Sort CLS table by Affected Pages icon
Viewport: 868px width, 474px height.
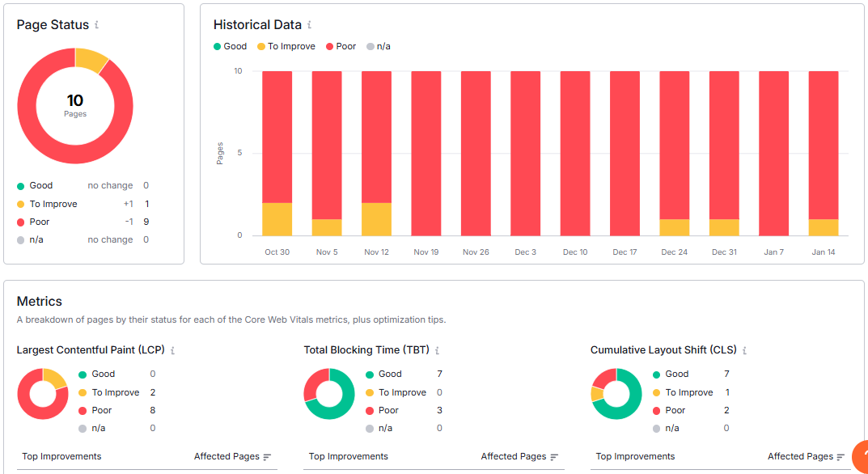tap(841, 457)
